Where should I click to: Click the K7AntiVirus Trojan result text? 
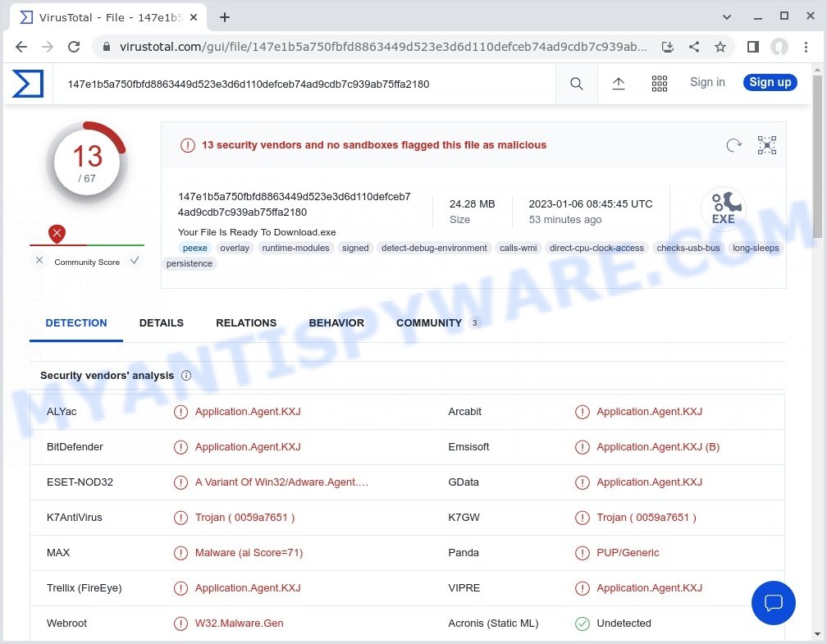pyautogui.click(x=244, y=518)
